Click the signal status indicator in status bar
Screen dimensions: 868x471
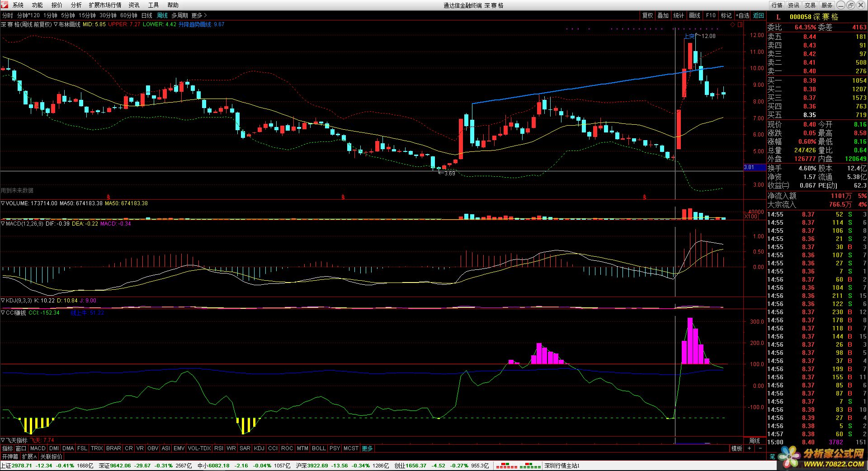(x=519, y=466)
